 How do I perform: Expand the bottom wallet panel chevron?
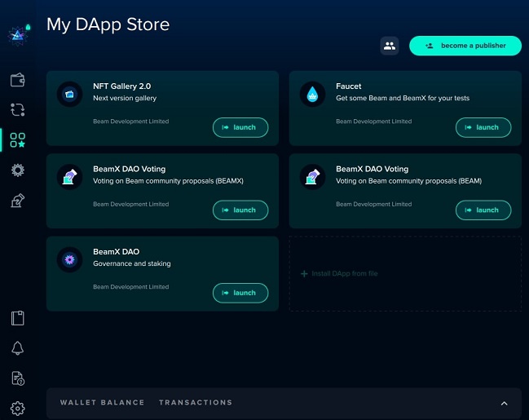[x=504, y=403]
